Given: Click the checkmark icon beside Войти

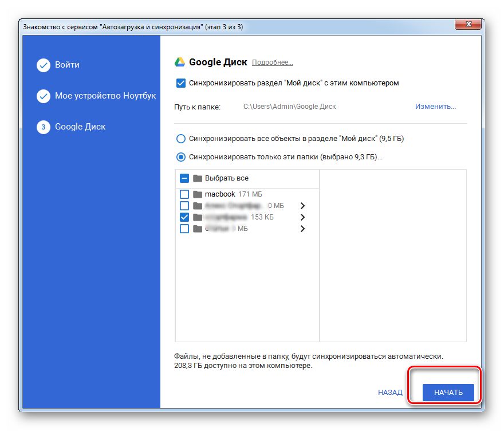Looking at the screenshot, I should (44, 65).
